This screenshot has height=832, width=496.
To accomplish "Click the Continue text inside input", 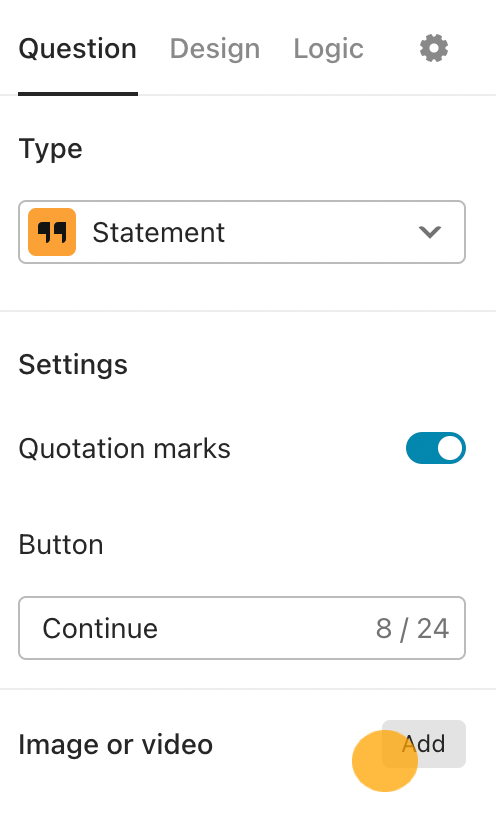I will point(100,629).
